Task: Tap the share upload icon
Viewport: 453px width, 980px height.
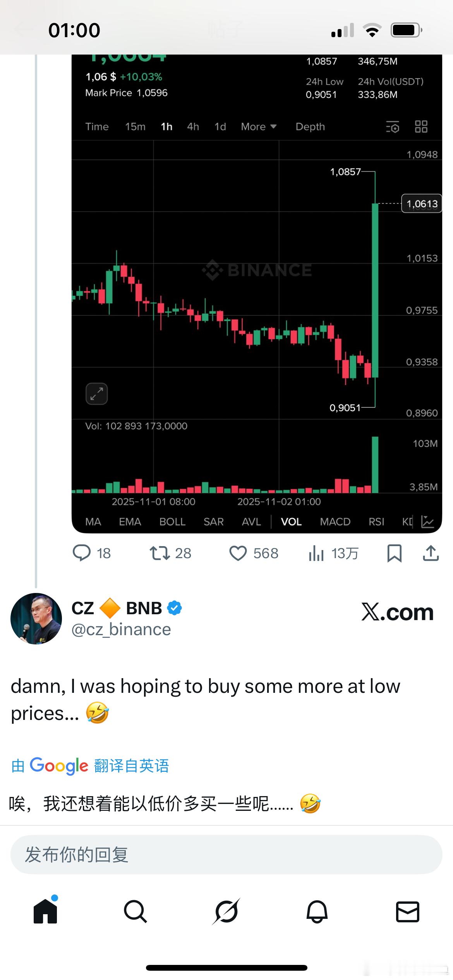Action: (x=431, y=553)
